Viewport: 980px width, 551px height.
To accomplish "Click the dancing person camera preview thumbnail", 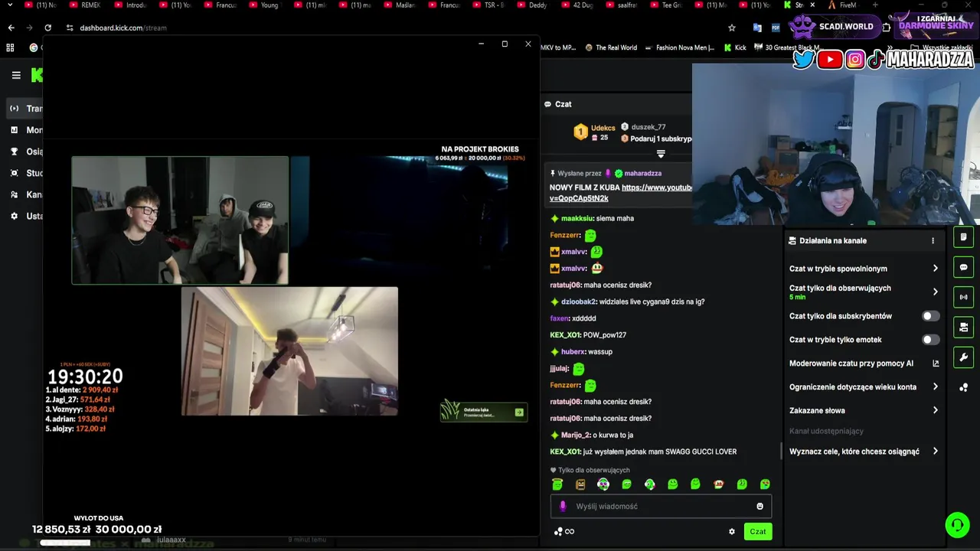I will click(x=289, y=351).
